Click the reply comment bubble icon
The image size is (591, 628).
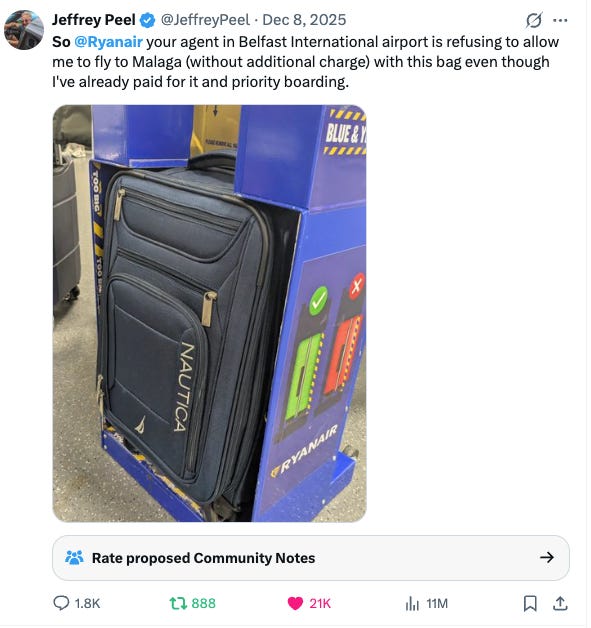(x=61, y=603)
